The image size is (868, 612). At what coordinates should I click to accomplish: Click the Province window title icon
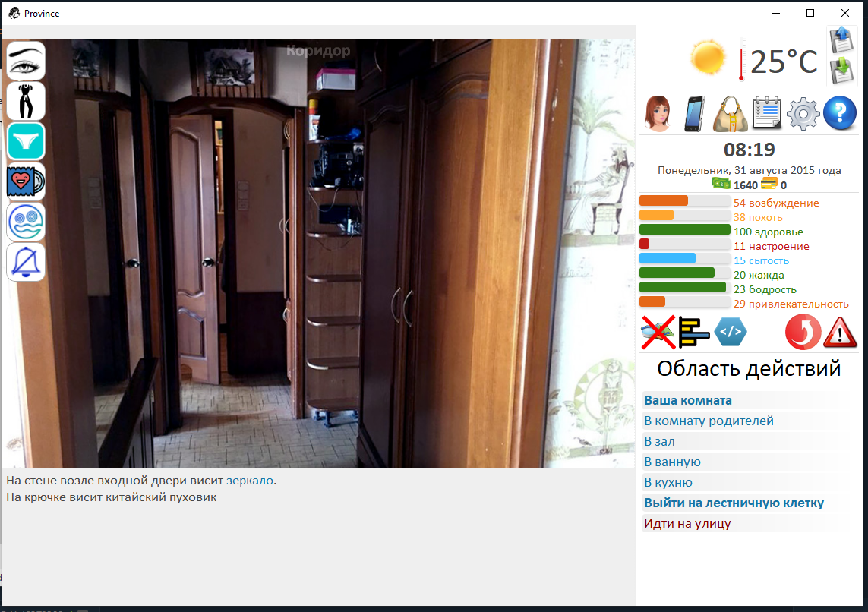pyautogui.click(x=14, y=13)
